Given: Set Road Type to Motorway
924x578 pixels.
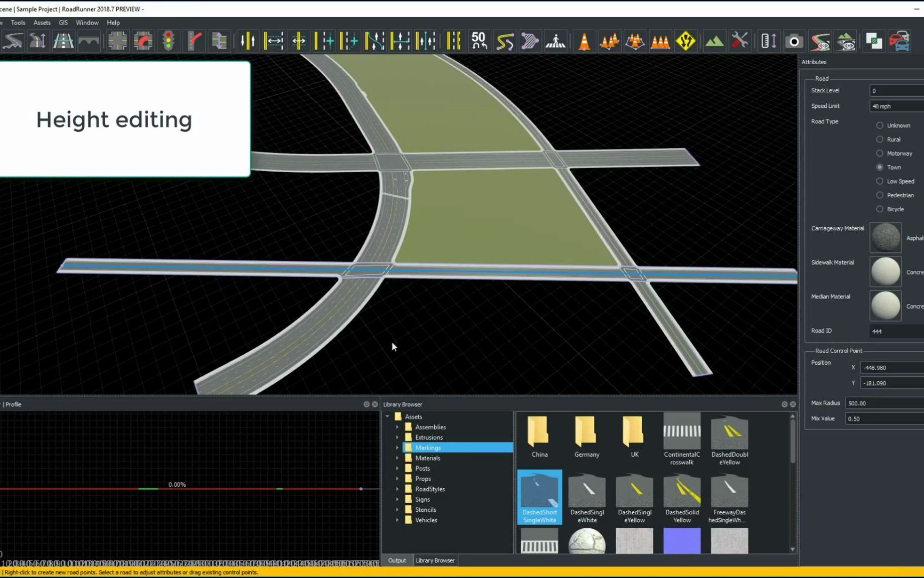Looking at the screenshot, I should click(880, 153).
